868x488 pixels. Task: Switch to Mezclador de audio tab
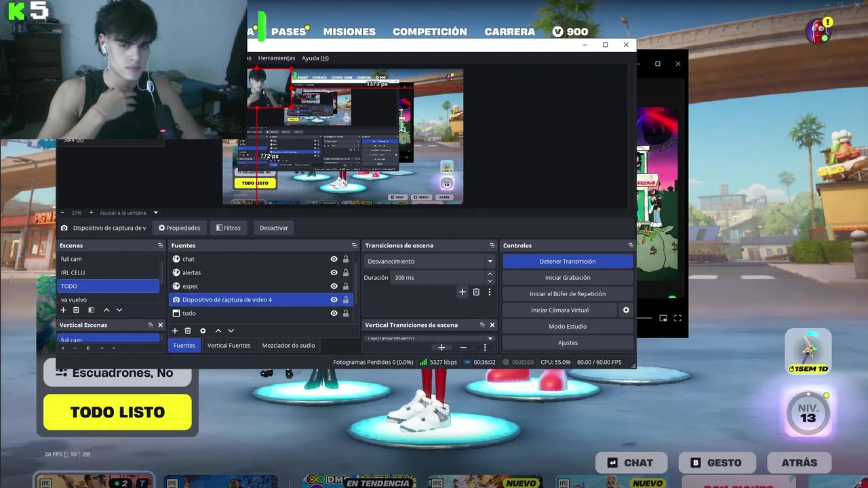289,345
